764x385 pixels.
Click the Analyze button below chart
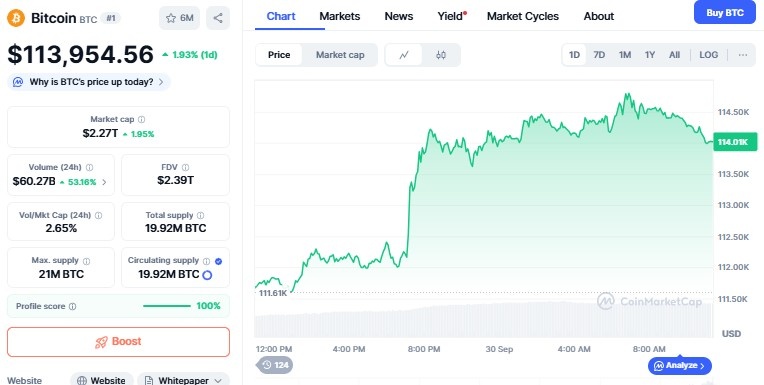coord(680,366)
